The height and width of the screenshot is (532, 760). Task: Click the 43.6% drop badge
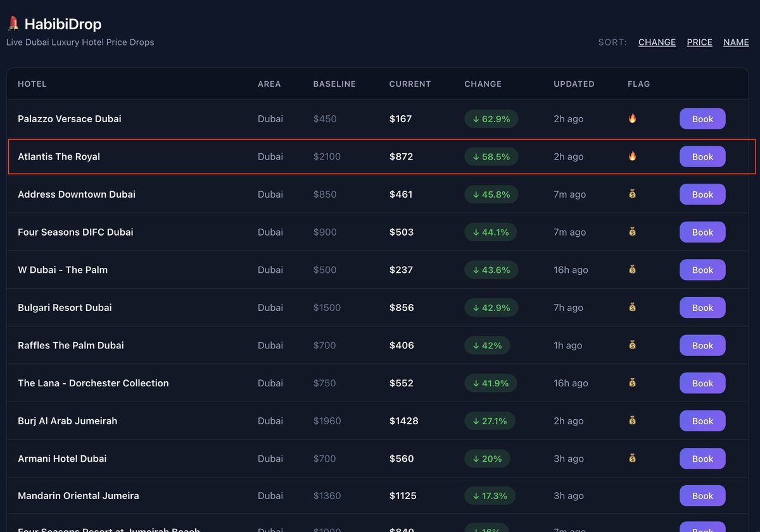point(491,270)
